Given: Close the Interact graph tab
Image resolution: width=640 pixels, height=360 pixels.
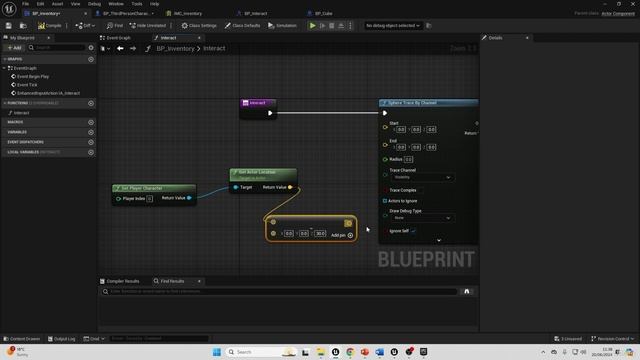Looking at the screenshot, I should pyautogui.click(x=199, y=38).
